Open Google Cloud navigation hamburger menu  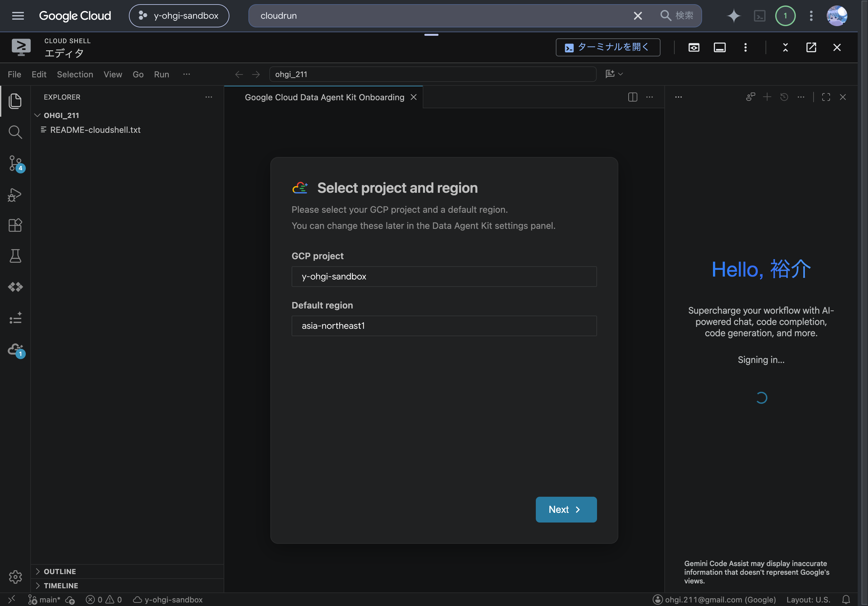click(x=18, y=15)
